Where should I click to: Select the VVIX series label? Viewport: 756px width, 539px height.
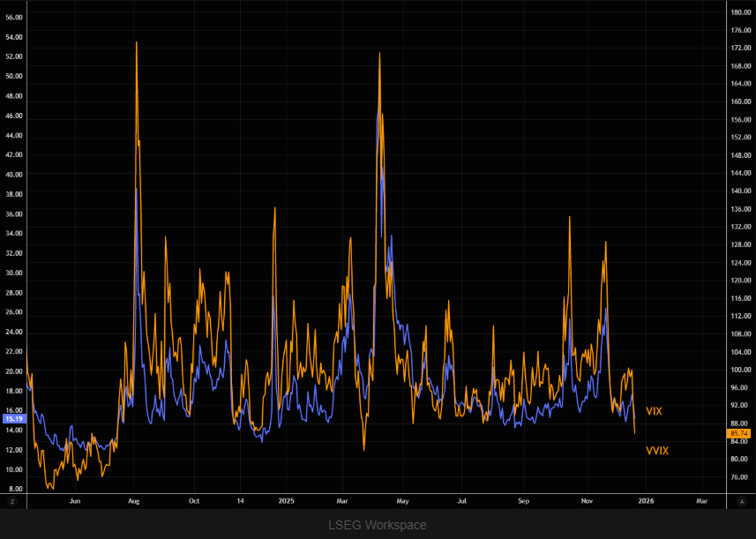point(657,451)
